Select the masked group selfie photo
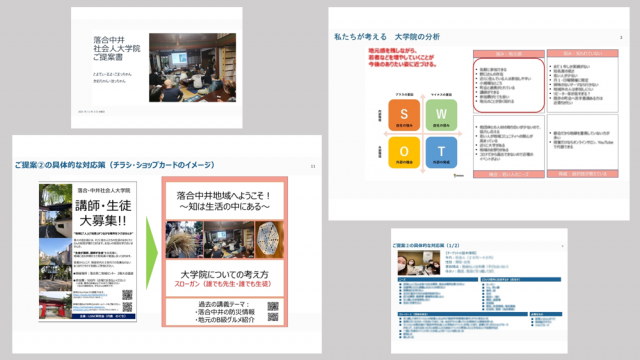 419,263
